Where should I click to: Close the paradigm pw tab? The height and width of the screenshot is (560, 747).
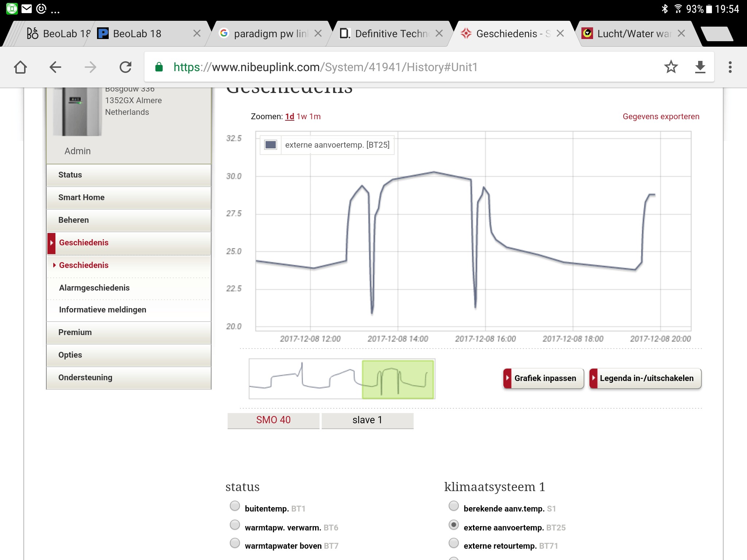318,34
